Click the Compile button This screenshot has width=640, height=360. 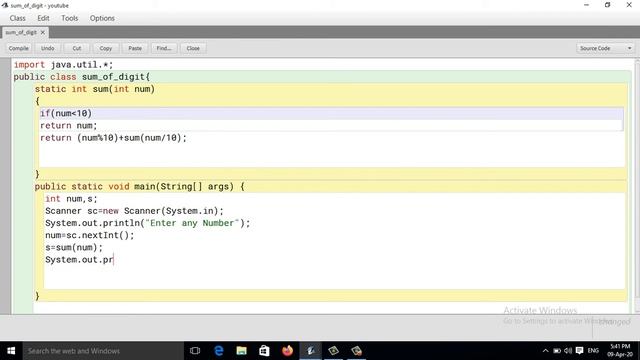[x=19, y=48]
